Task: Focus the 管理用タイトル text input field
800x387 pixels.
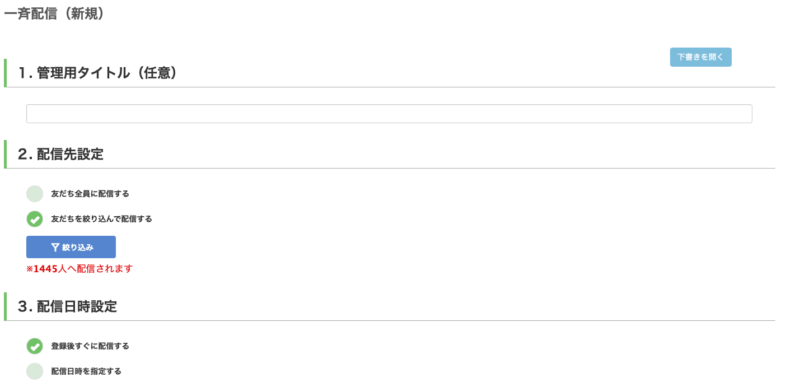Action: tap(389, 114)
